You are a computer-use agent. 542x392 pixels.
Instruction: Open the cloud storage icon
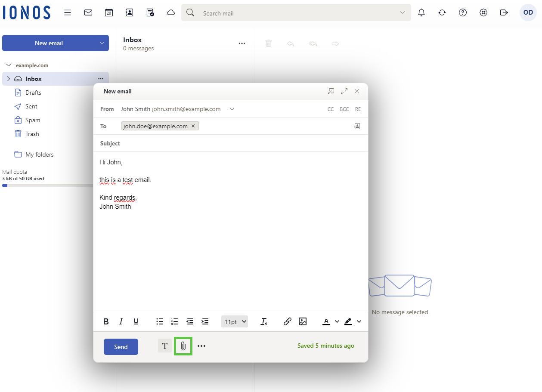pos(171,13)
